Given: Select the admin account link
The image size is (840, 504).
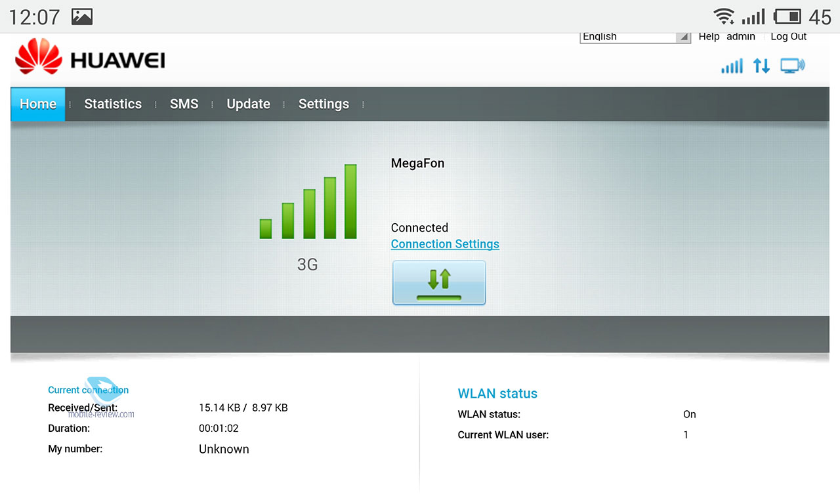Looking at the screenshot, I should click(x=741, y=37).
